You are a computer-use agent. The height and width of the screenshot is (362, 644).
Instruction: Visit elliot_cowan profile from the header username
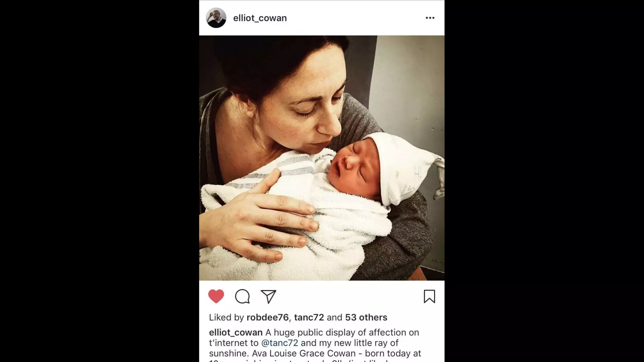[260, 18]
